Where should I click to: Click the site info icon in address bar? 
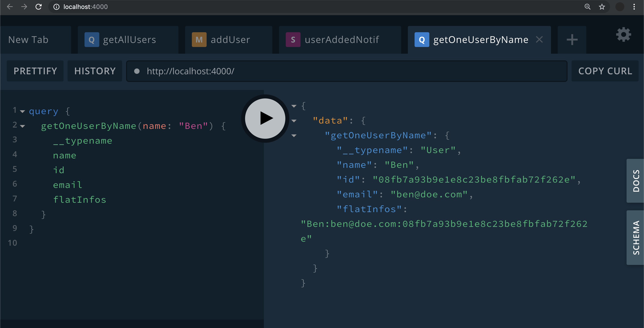click(x=57, y=7)
